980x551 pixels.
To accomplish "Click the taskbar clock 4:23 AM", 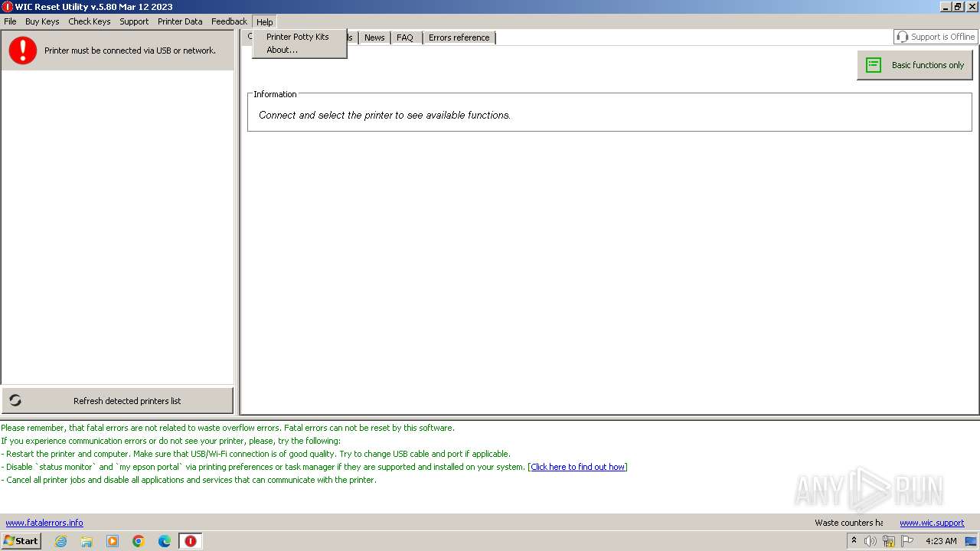I will (941, 541).
